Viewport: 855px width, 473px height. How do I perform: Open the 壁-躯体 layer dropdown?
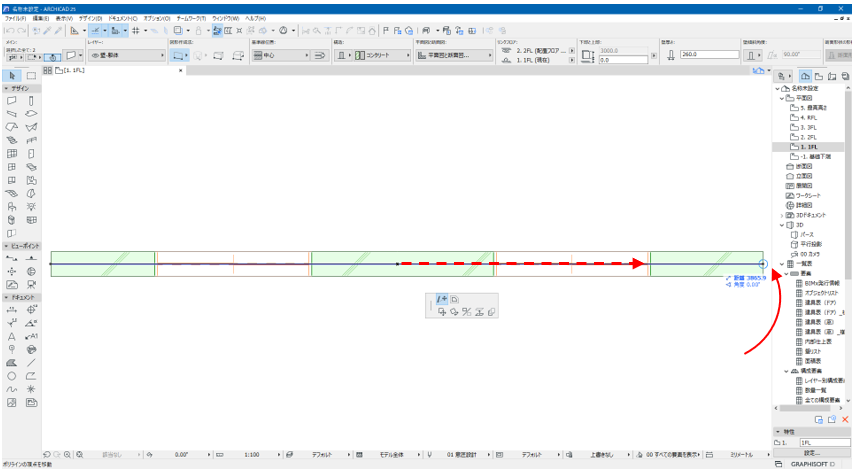(x=127, y=55)
